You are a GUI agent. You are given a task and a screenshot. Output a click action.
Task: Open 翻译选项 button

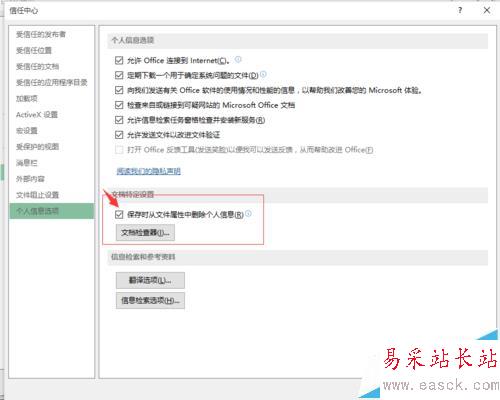150,280
